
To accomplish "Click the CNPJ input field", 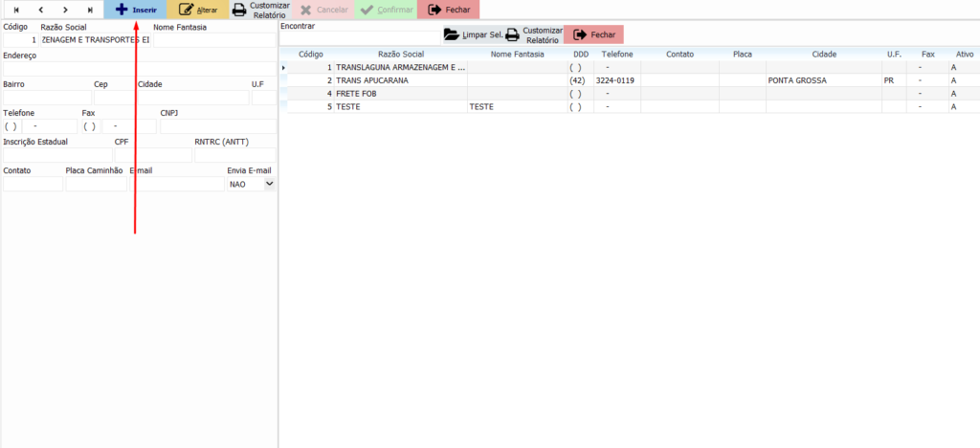I will (217, 126).
